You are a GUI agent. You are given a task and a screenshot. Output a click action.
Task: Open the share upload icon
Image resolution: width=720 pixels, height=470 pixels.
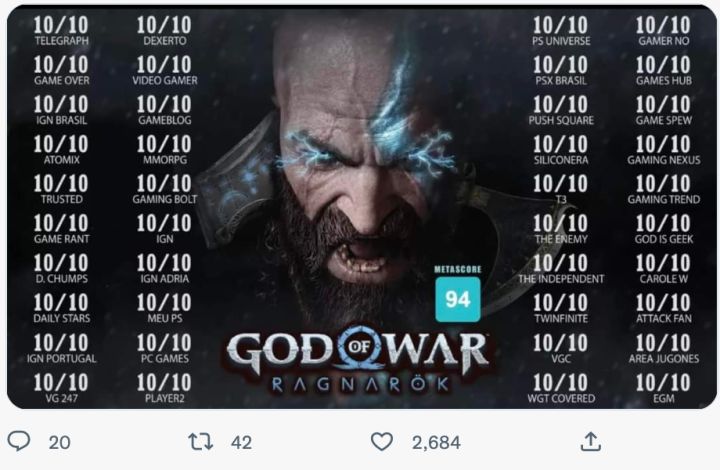(591, 441)
